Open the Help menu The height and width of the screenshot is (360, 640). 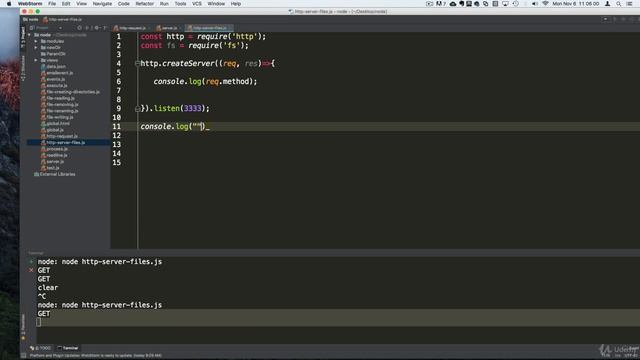click(x=236, y=4)
